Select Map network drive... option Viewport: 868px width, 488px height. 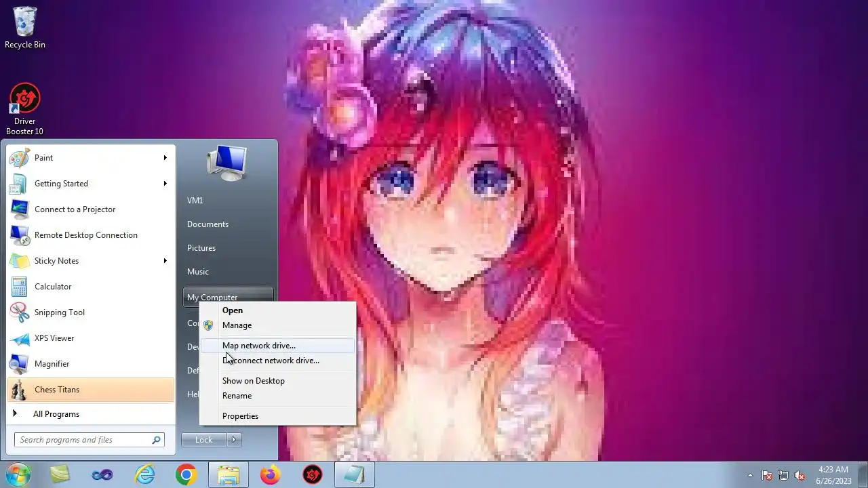coord(278,346)
